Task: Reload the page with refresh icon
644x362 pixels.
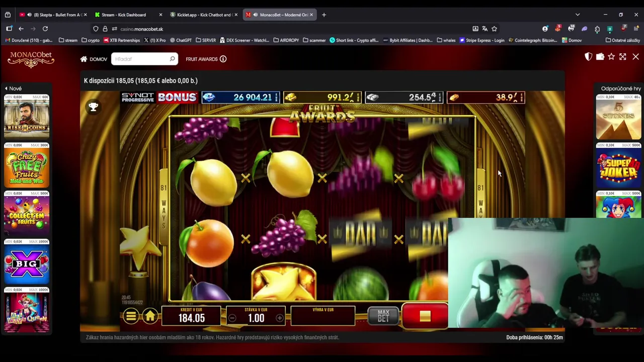Action: tap(45, 29)
